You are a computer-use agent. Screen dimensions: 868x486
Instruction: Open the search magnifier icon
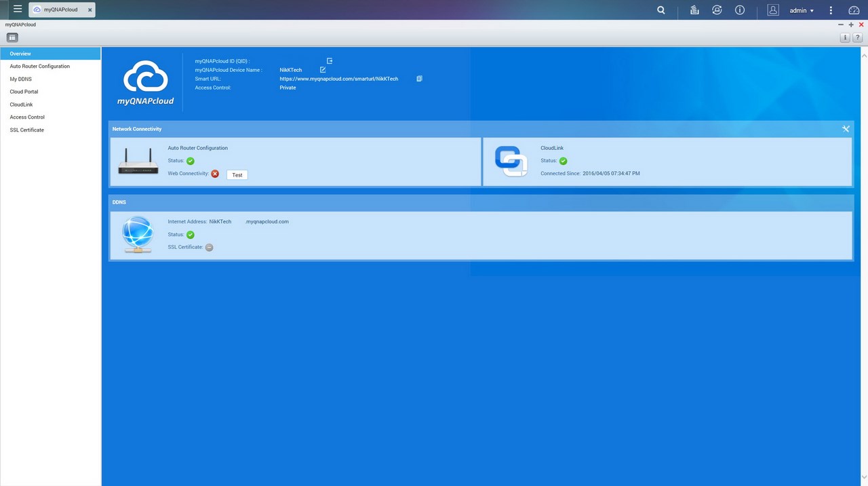coord(661,10)
